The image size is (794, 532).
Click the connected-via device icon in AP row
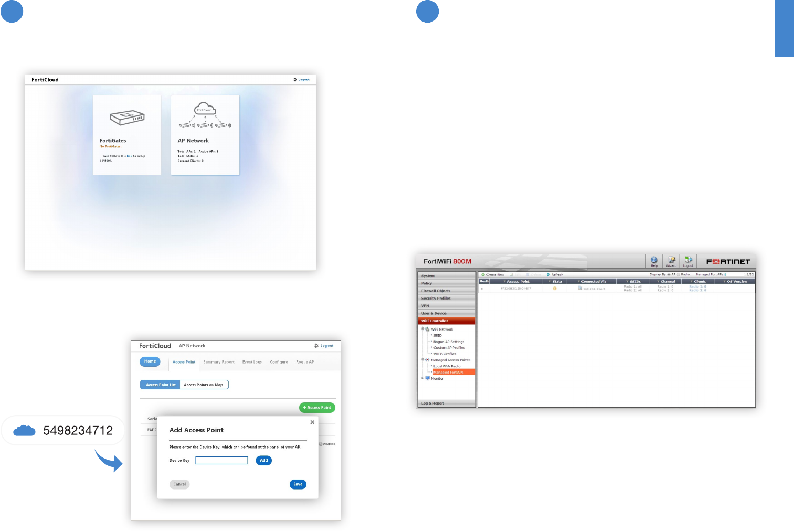pos(580,288)
